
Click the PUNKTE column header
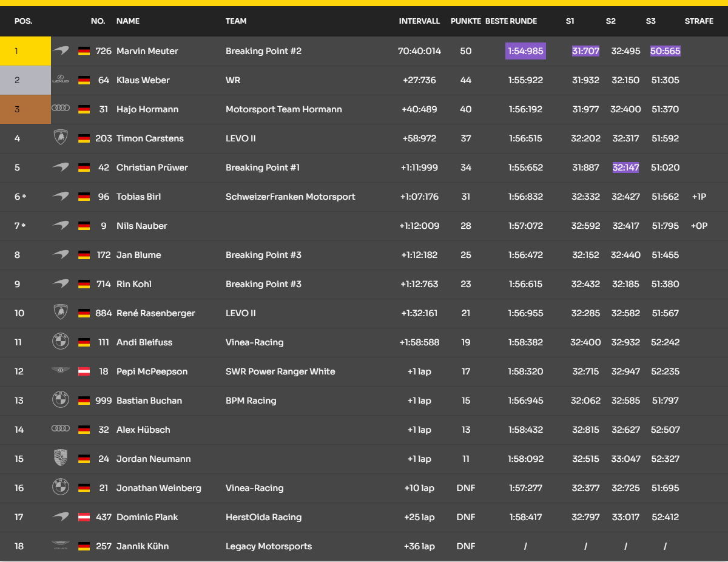click(465, 21)
